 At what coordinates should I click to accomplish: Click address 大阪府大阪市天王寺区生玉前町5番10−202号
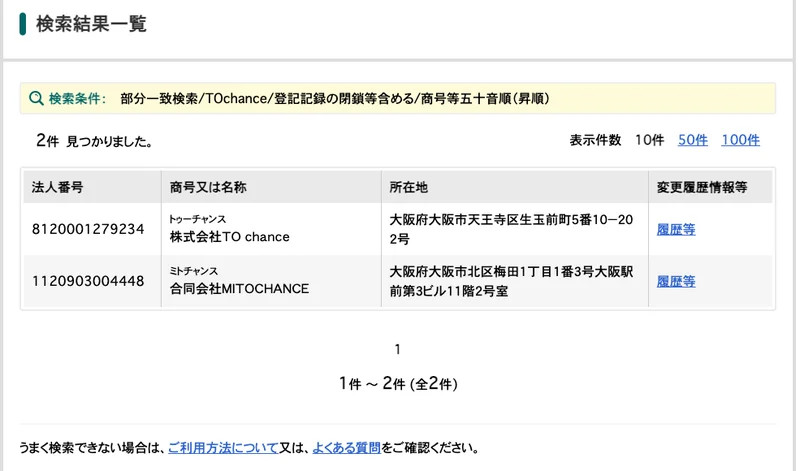tap(511, 229)
